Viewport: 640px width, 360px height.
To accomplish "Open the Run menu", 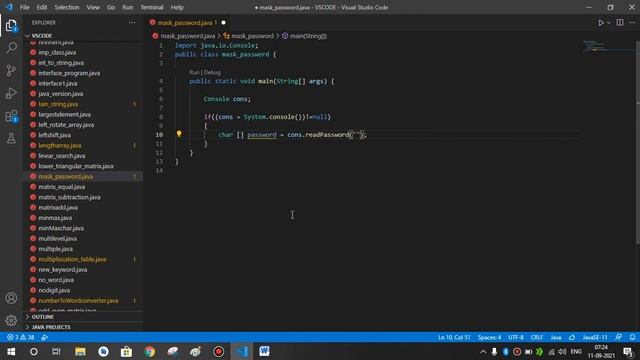I will coord(127,7).
